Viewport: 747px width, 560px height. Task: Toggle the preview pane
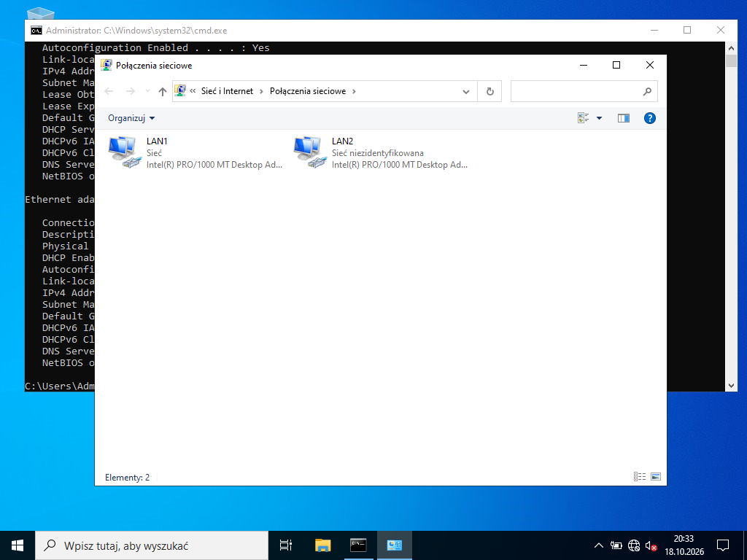(x=624, y=118)
